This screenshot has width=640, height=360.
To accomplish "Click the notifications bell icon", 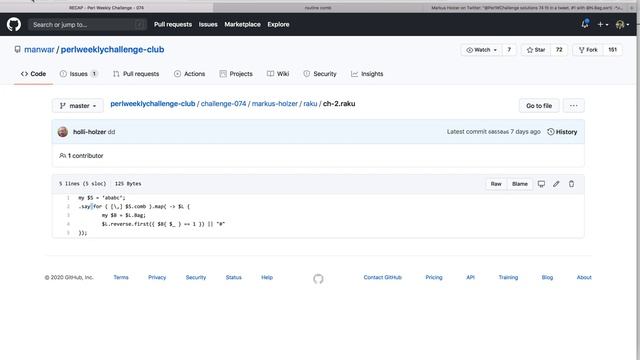I will pos(585,24).
